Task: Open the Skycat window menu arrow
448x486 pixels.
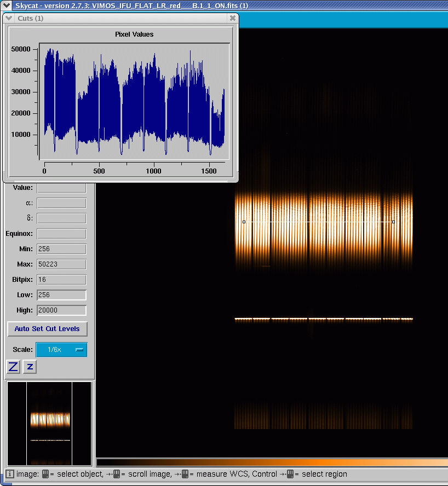Action: (x=6, y=5)
